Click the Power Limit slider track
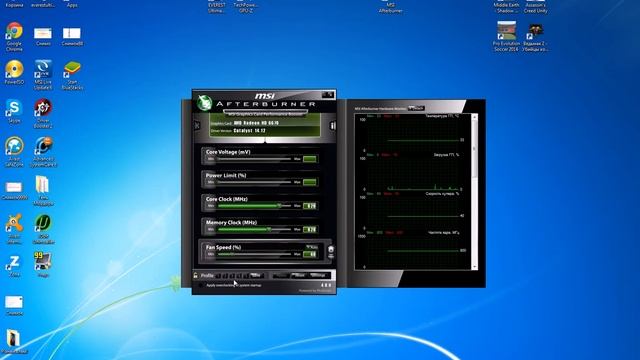640x360 pixels. click(x=254, y=182)
